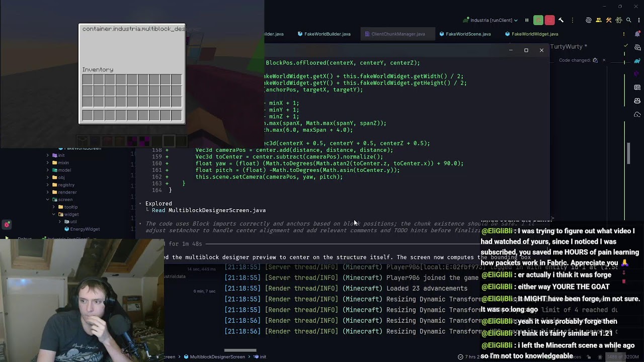
Task: Click the Code changed hot-swap icon
Action: pos(595,60)
